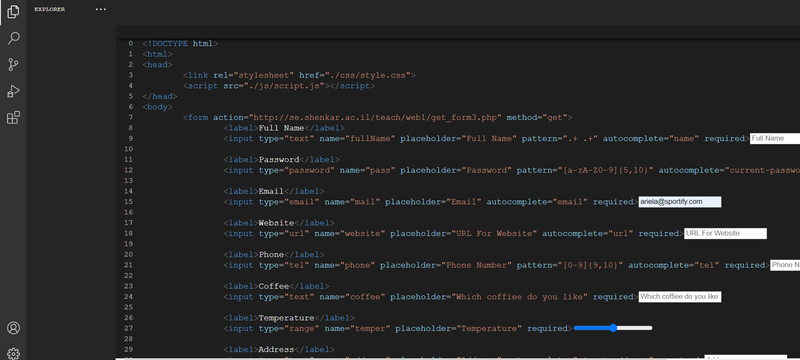This screenshot has width=800, height=360.
Task: Click the closing head tag on line 5
Action: [x=160, y=96]
